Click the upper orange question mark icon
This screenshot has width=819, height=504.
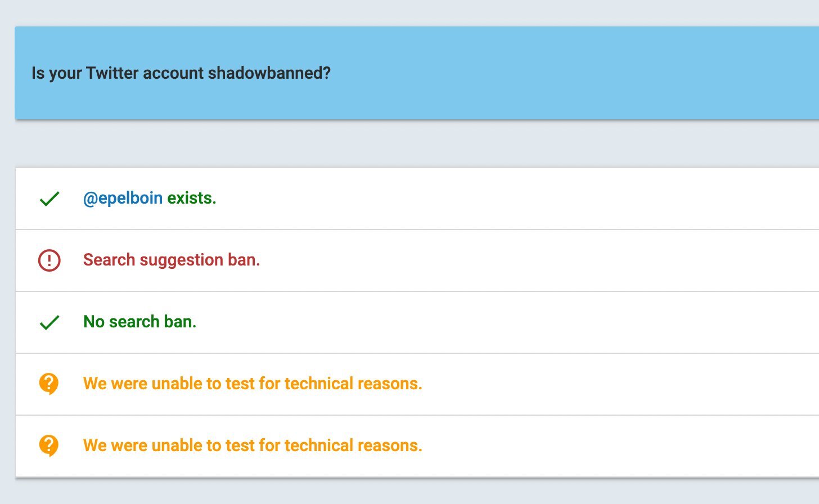pos(49,384)
